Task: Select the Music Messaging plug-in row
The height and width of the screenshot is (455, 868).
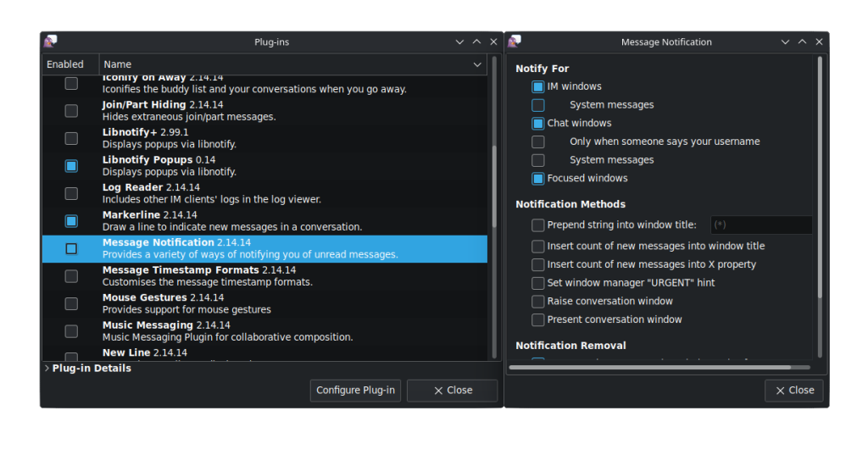Action: click(264, 331)
